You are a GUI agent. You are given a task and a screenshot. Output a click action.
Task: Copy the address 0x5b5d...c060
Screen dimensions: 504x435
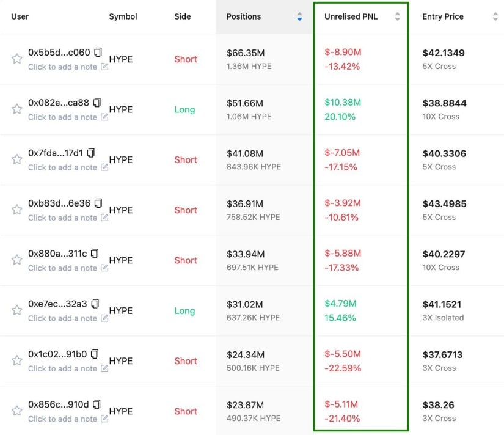97,53
